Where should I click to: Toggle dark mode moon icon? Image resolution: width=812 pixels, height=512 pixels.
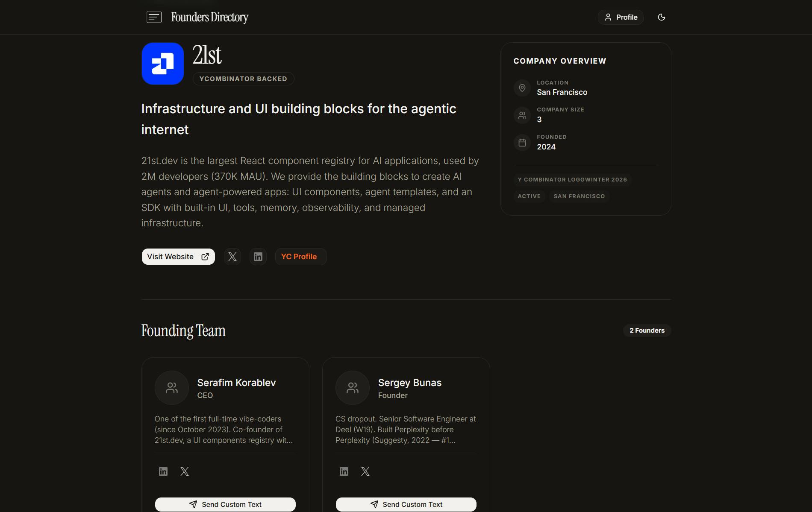click(661, 17)
